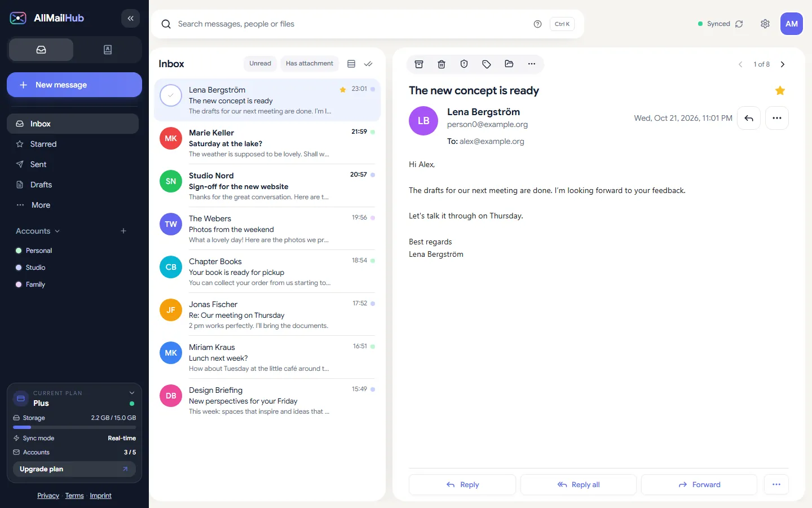Click the storage usage progress bar
This screenshot has height=508, width=812.
[x=74, y=427]
